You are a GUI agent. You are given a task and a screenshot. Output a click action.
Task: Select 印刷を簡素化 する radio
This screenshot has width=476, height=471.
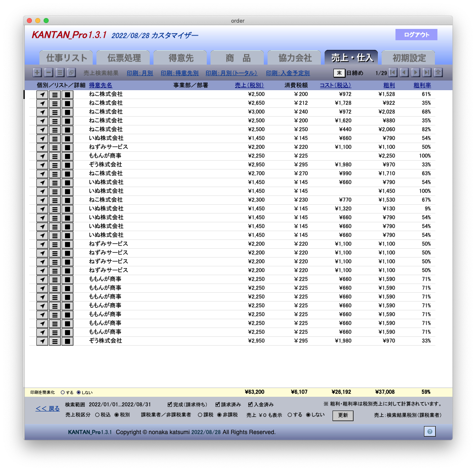[x=63, y=392]
